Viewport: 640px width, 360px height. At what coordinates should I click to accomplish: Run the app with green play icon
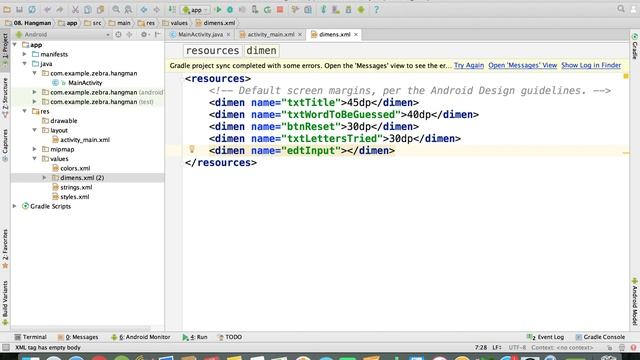218,9
